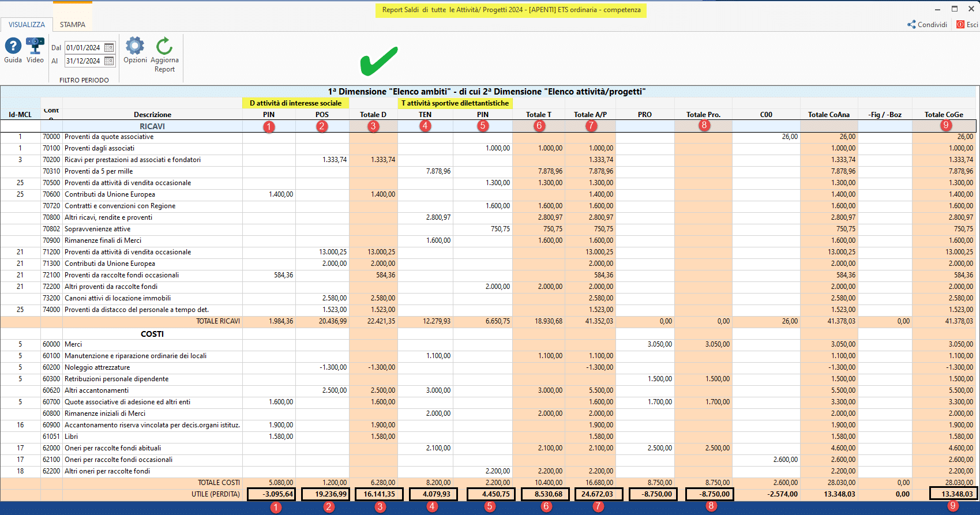Click the Dal date field 01/01/2024
This screenshot has width=980, height=515.
84,48
